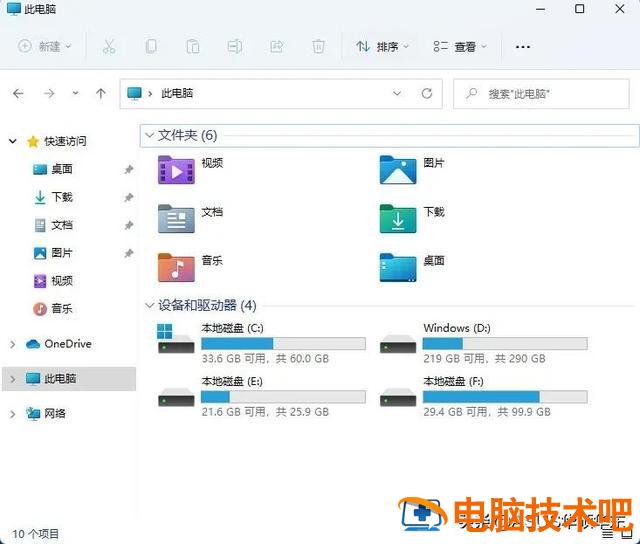This screenshot has height=544, width=640.
Task: Expand the 此电脑 tree node in sidebar
Action: coord(13,379)
